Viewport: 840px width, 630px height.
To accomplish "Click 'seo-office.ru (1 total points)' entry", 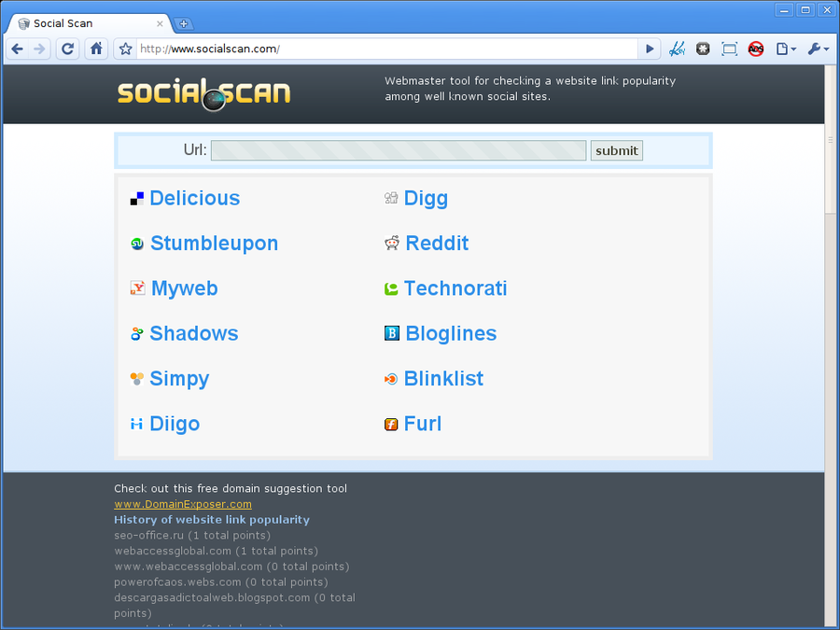I will [191, 535].
